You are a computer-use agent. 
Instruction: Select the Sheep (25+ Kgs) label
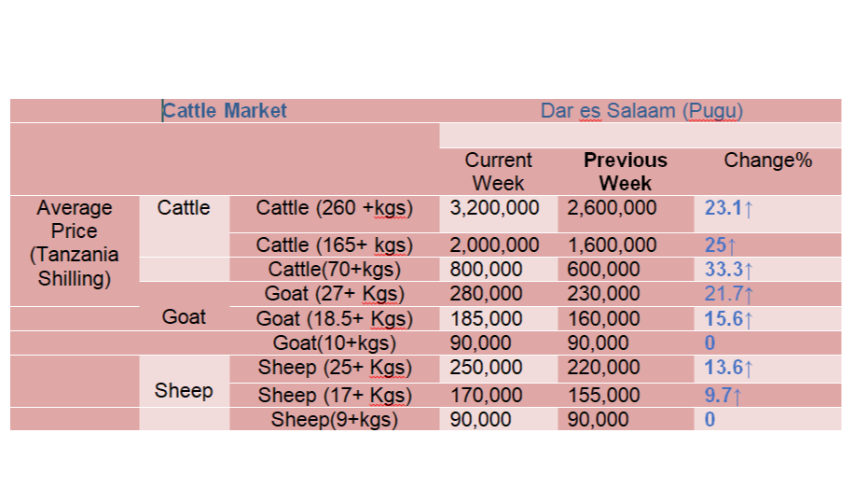pos(335,367)
